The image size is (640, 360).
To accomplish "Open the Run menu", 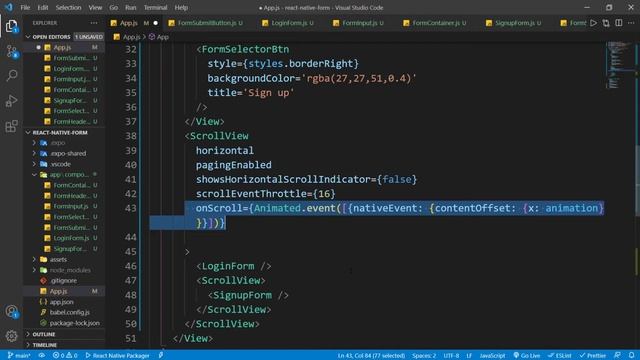I will pyautogui.click(x=130, y=7).
